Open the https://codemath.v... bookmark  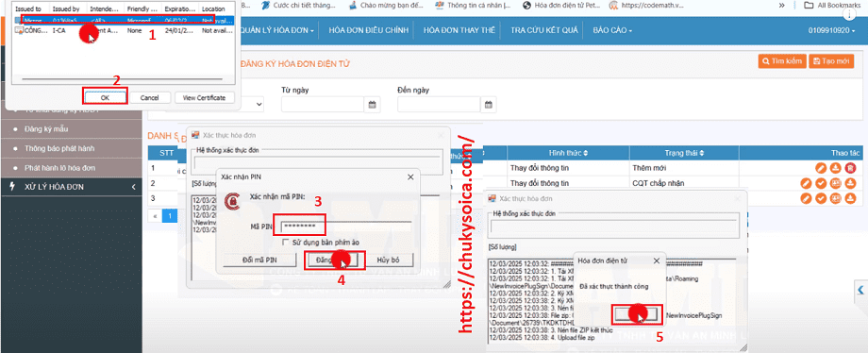(646, 5)
